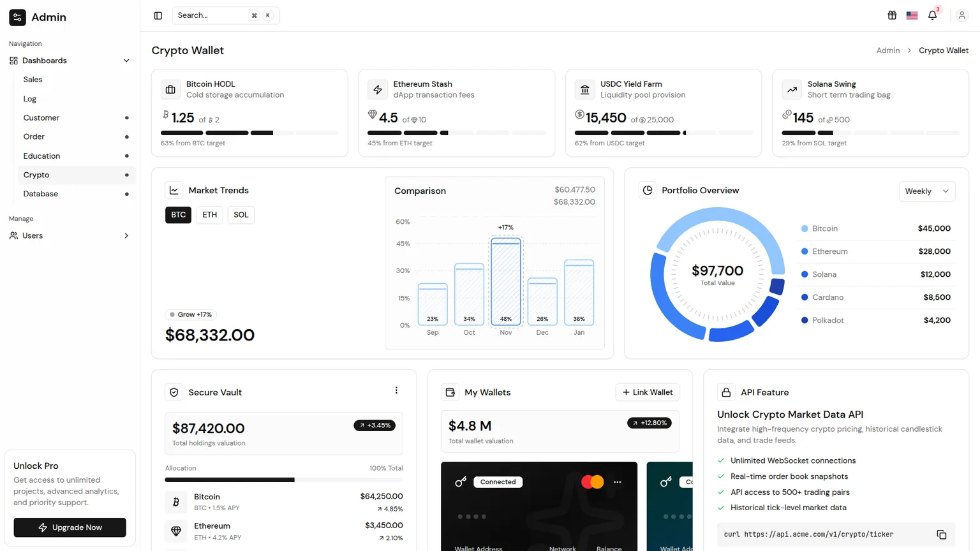This screenshot has width=980, height=551.
Task: Click the +3.45% vault badge
Action: pos(375,425)
